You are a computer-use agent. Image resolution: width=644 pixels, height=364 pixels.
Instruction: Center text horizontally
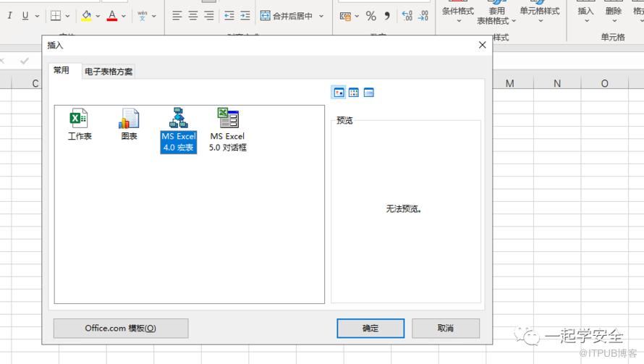192,16
